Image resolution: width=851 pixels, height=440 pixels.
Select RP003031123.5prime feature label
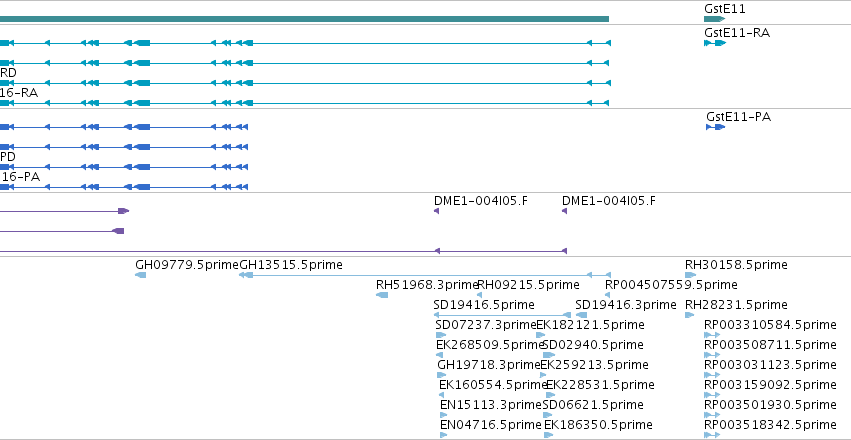point(770,365)
